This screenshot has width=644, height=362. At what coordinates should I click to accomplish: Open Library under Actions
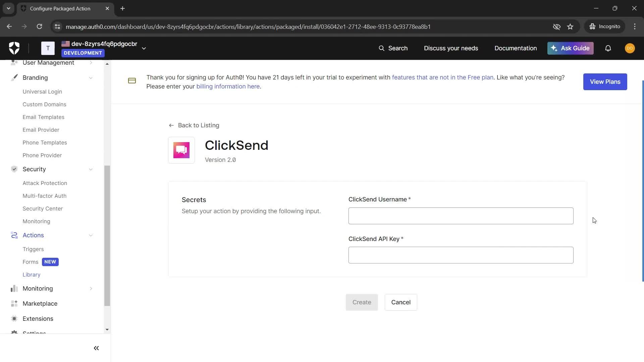(x=31, y=275)
